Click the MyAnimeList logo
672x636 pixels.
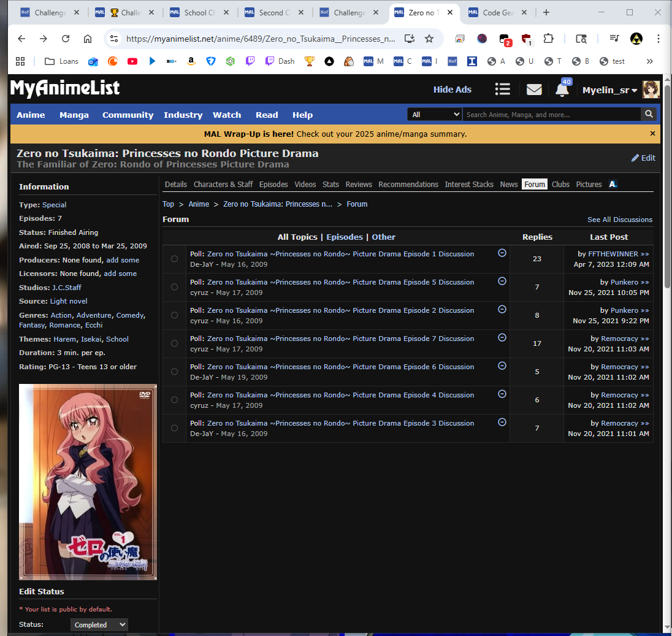click(65, 88)
